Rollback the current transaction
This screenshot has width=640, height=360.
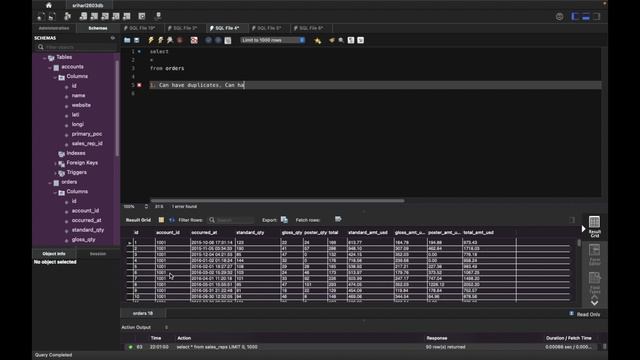click(x=218, y=40)
